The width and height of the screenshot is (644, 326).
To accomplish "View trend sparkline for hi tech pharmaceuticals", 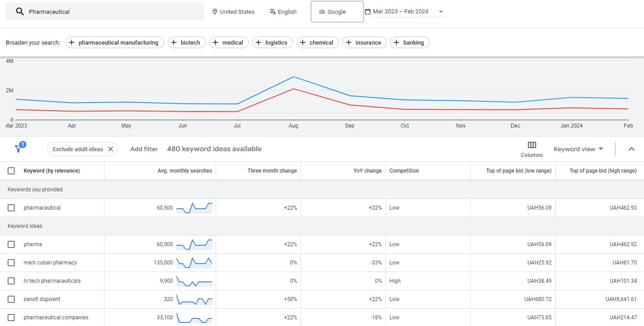I will (194, 281).
